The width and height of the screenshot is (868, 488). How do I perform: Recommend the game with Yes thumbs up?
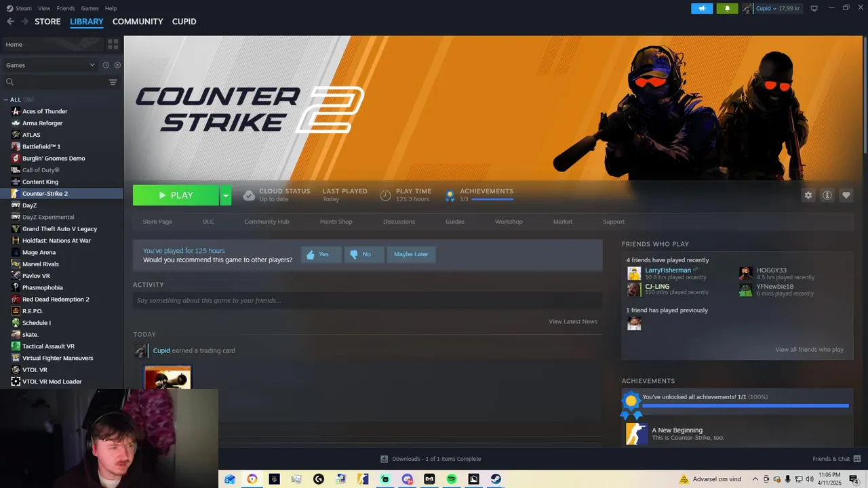[321, 254]
